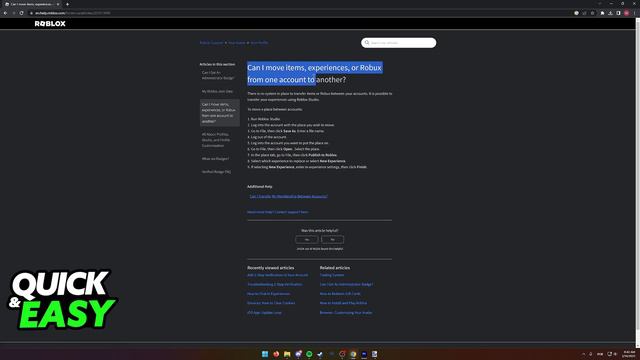This screenshot has width=640, height=360.
Task: Open the 'Verified Badge FAQ' sidebar article
Action: 216,172
